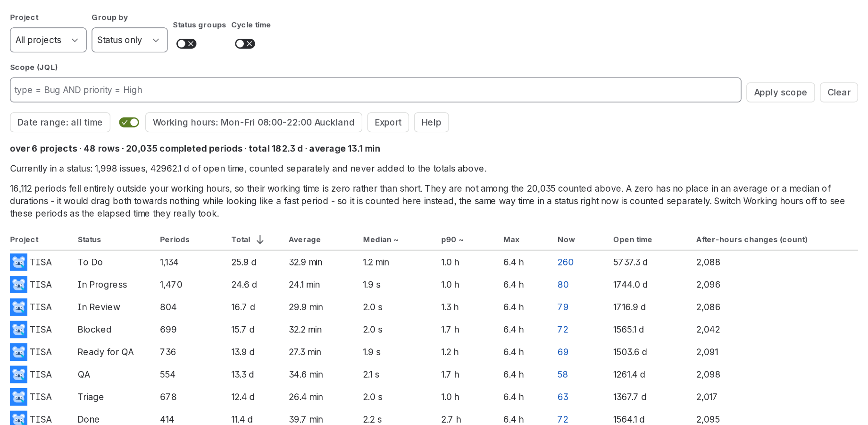Viewport: 868px width, 425px height.
Task: Click the 1,134 periods value
Action: click(169, 263)
